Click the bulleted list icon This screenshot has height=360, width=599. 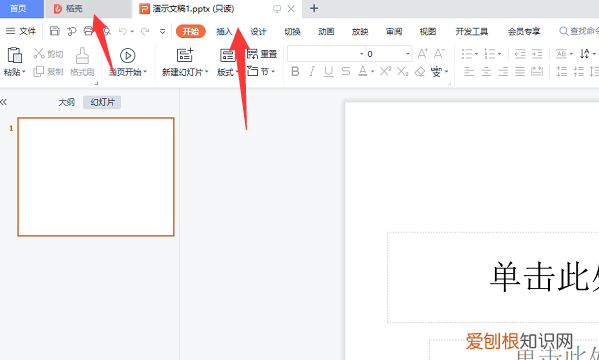(467, 54)
